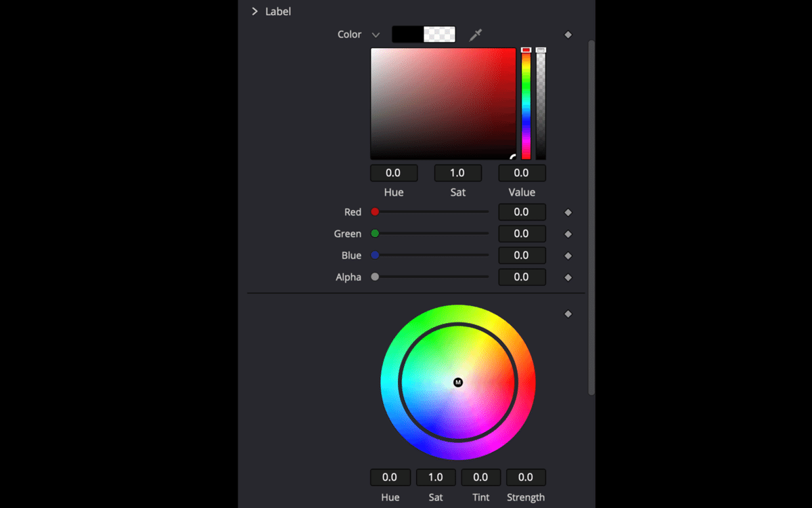The width and height of the screenshot is (812, 508).
Task: Click the Tint label text
Action: click(481, 497)
